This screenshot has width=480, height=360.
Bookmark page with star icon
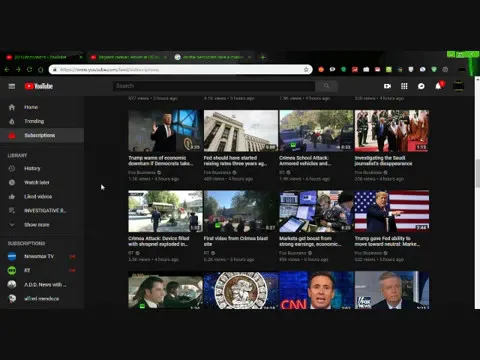tap(306, 69)
